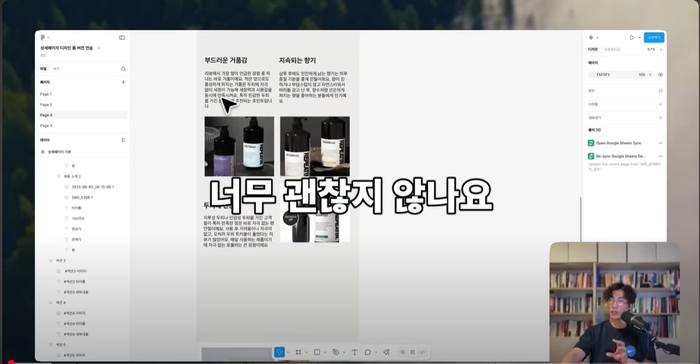Image resolution: width=700 pixels, height=364 pixels.
Task: Open the Figma main menu dropdown
Action: tap(44, 38)
